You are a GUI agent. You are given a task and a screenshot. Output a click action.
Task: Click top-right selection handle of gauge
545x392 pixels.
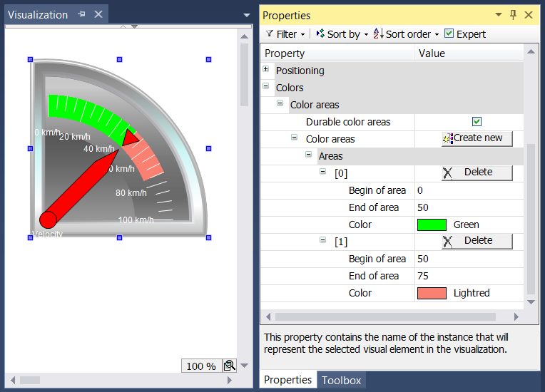coord(208,59)
